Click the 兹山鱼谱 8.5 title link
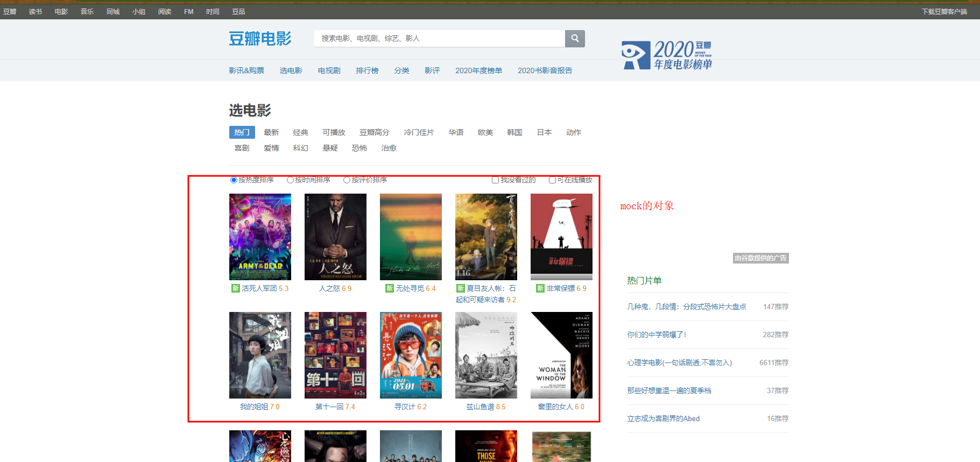The width and height of the screenshot is (980, 462). pyautogui.click(x=486, y=407)
